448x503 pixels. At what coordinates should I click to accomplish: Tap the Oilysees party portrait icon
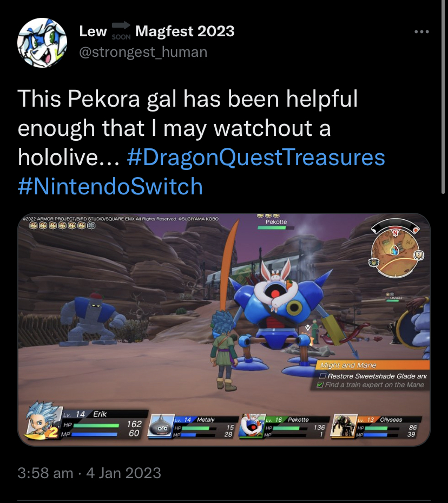coord(344,426)
